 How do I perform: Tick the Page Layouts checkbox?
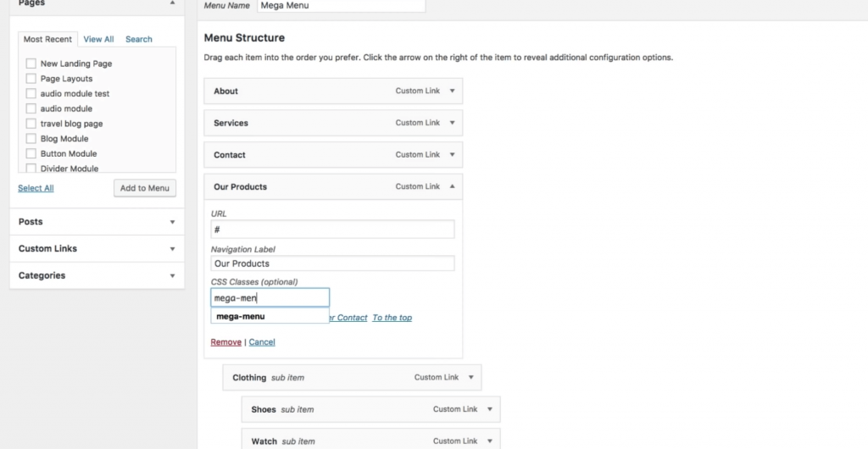pyautogui.click(x=31, y=79)
